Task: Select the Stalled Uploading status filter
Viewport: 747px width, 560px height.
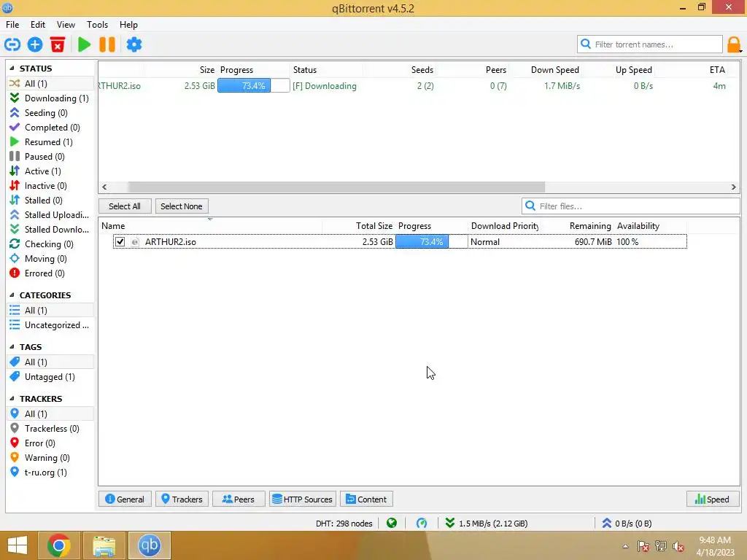Action: coord(50,215)
